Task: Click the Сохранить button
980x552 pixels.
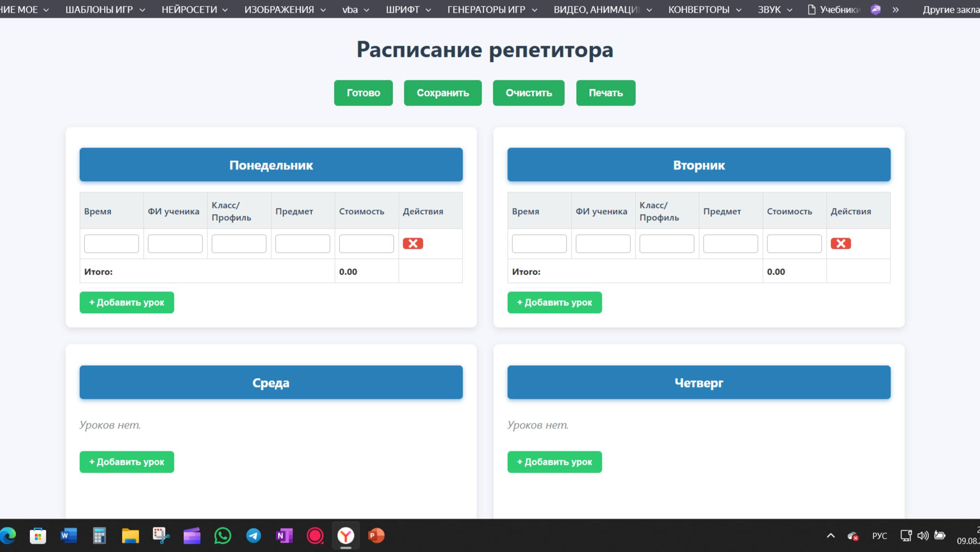Action: [443, 93]
